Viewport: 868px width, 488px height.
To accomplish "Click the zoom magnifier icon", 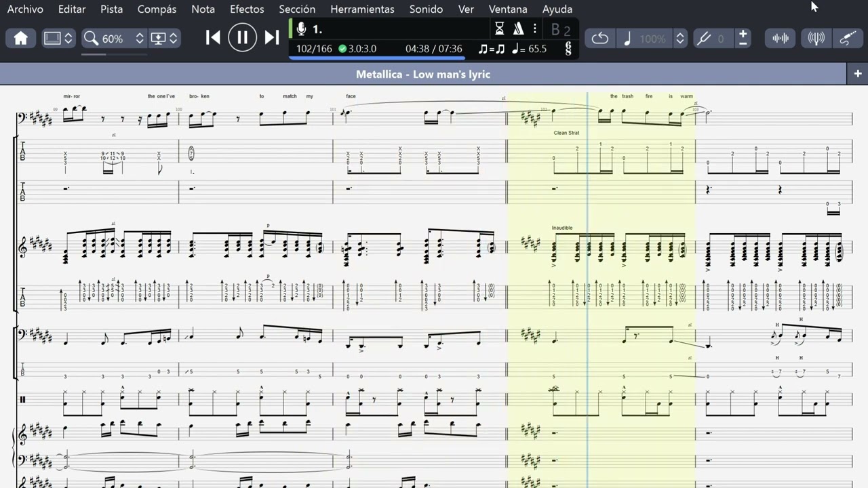I will tap(91, 39).
